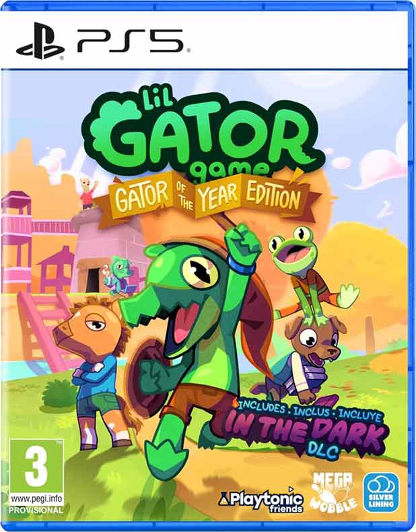Click the Silver Lining logo

[x=381, y=492]
